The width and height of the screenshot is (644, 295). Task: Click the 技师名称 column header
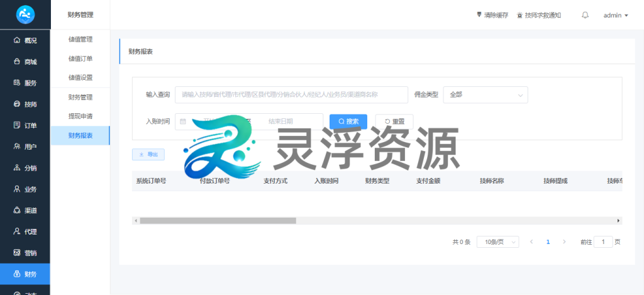pos(492,181)
